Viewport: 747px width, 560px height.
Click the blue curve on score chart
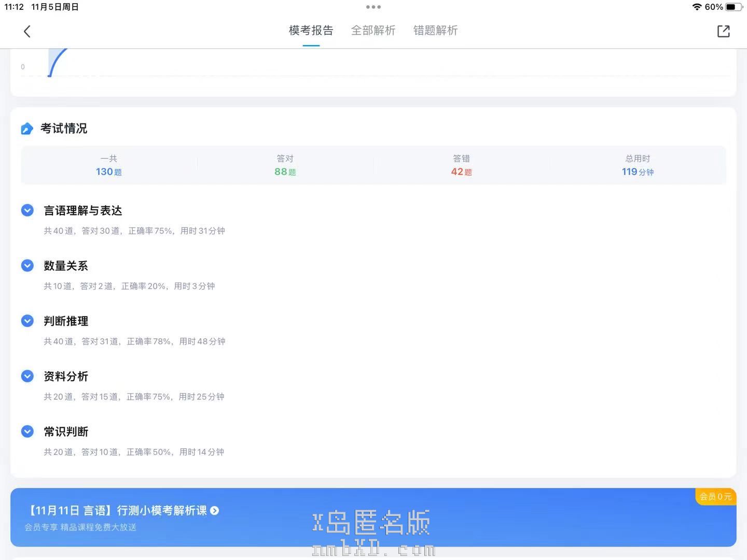pyautogui.click(x=56, y=61)
